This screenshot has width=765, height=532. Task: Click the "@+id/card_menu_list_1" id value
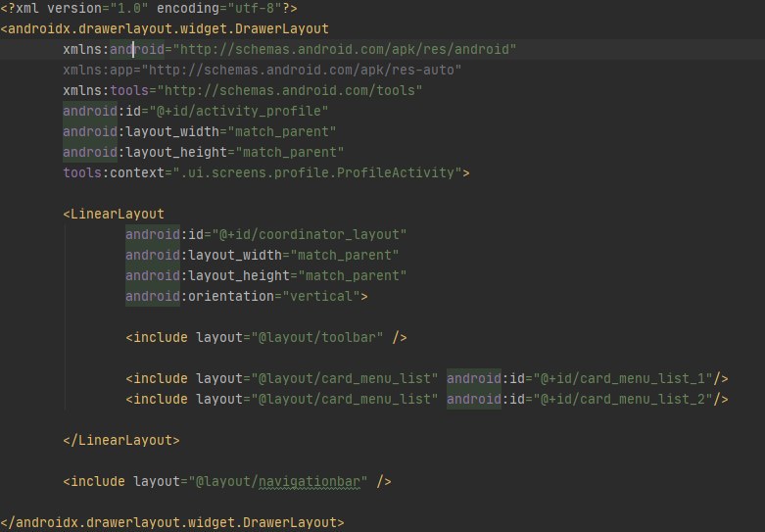[x=623, y=378]
